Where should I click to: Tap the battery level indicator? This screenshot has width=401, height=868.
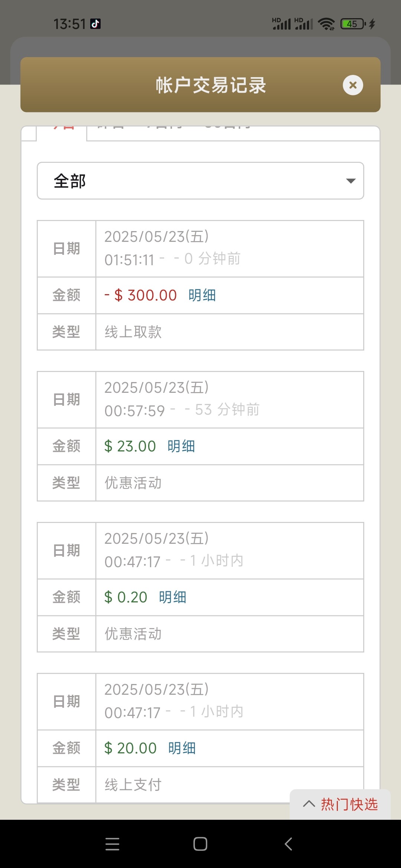(x=353, y=24)
